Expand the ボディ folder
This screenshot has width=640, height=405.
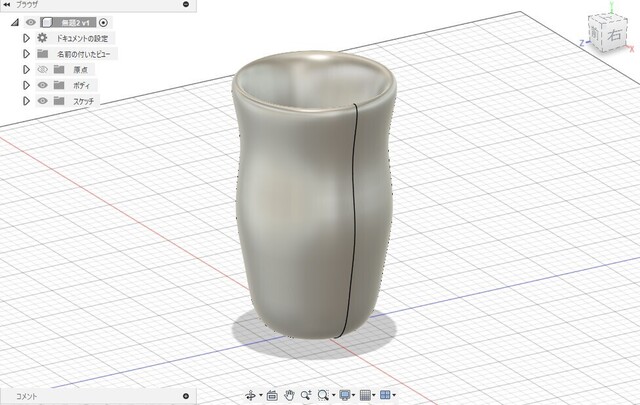[x=27, y=86]
